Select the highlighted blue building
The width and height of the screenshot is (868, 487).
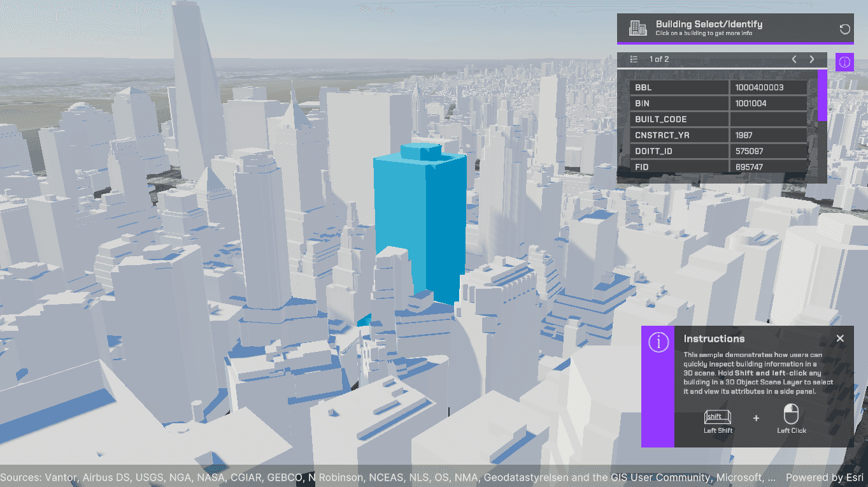coord(420,223)
